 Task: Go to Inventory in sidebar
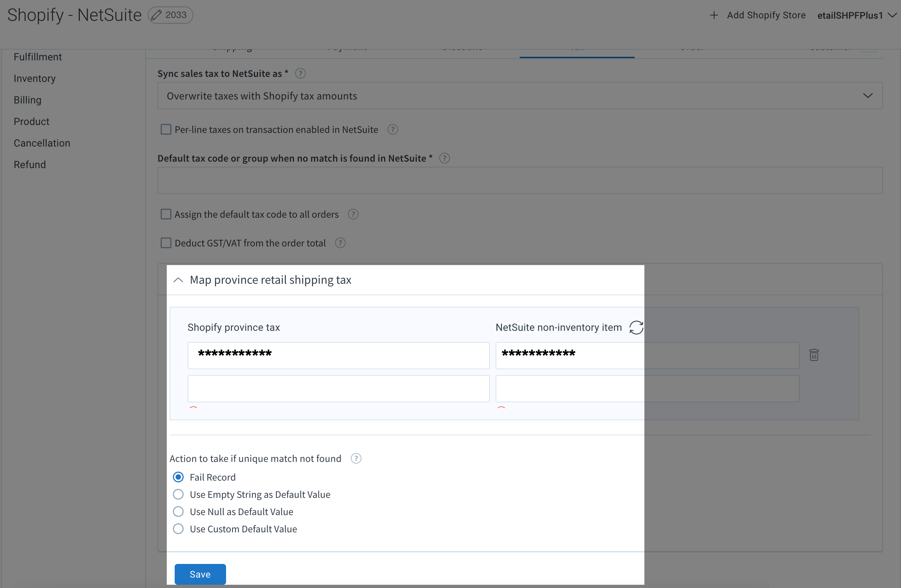[x=35, y=78]
